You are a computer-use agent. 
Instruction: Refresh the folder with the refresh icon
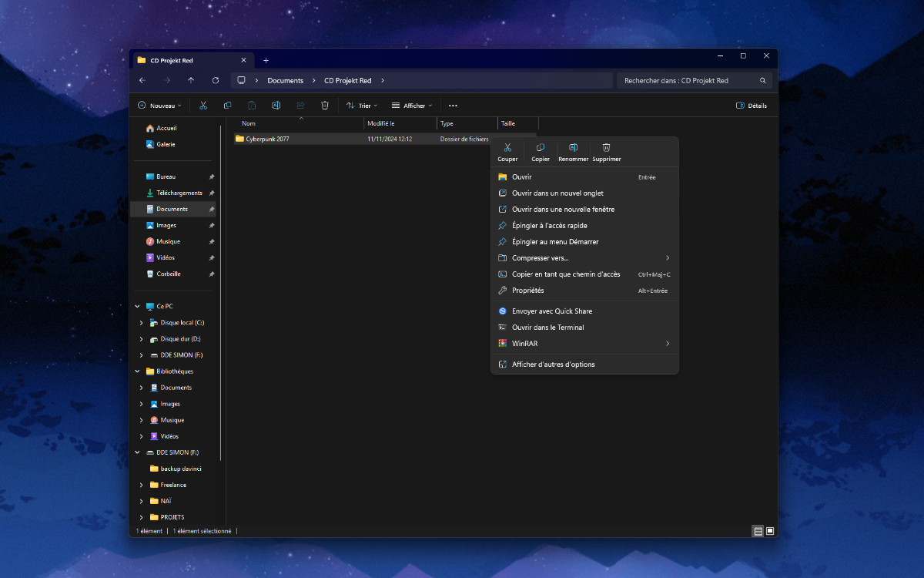[216, 80]
